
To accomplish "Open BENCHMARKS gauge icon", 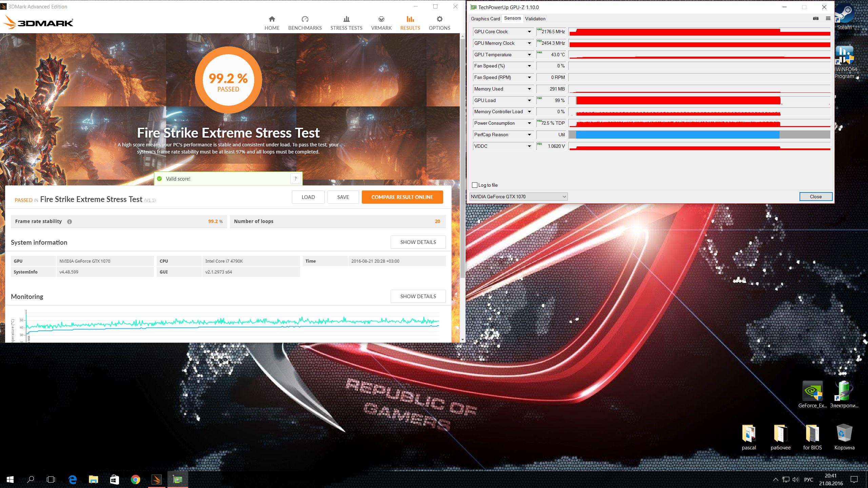I will click(x=305, y=19).
